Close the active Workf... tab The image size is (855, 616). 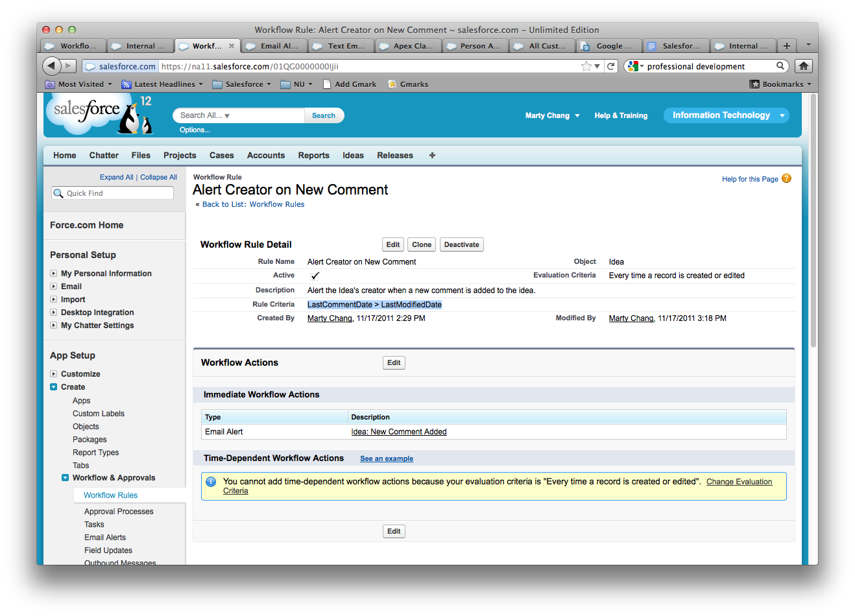click(x=232, y=46)
